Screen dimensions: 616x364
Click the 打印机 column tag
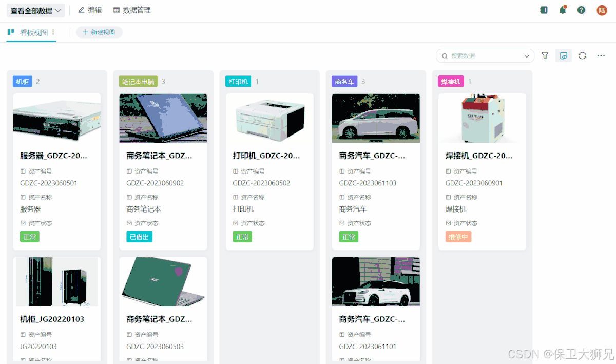point(238,82)
